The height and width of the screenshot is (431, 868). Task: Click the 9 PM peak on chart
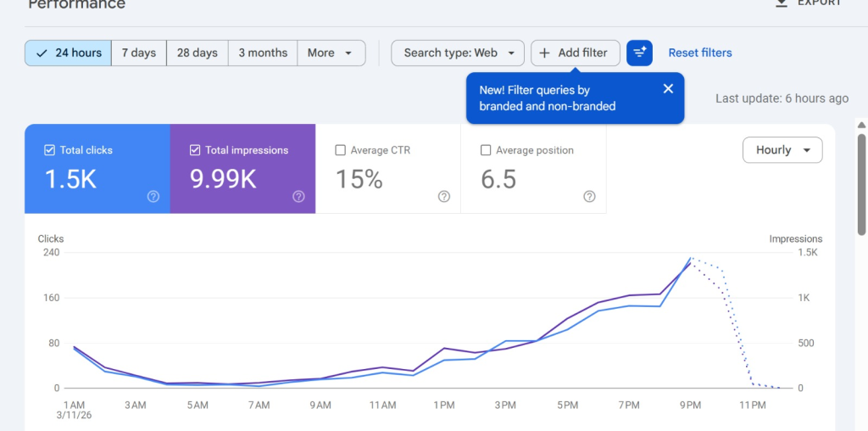690,259
